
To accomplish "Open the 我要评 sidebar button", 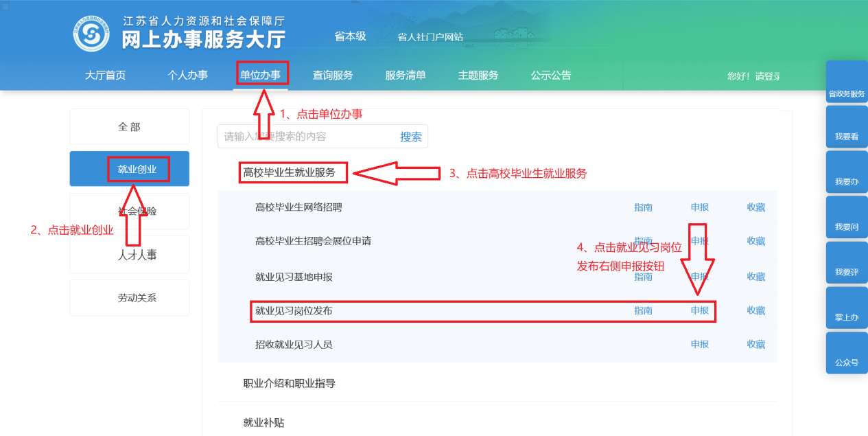I will 847,263.
